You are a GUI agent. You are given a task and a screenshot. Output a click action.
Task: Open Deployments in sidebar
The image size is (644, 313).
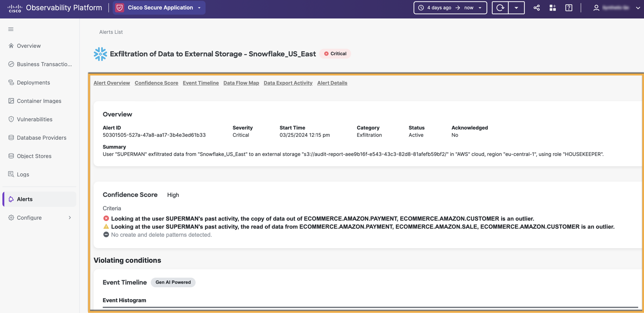[33, 82]
